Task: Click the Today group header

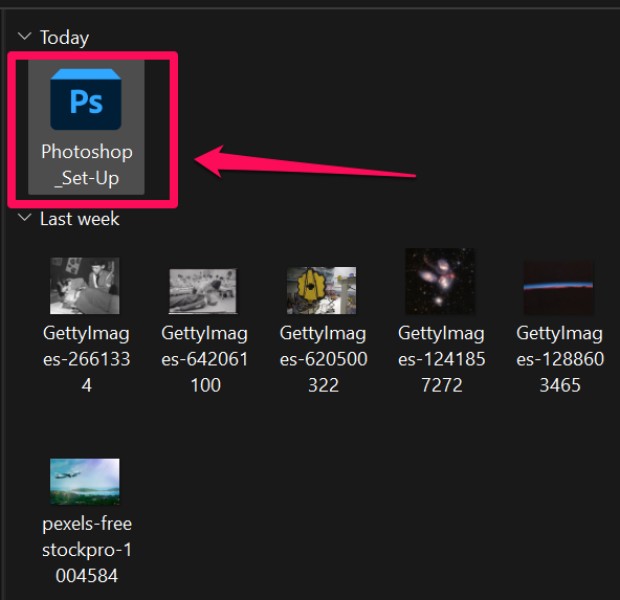Action: pyautogui.click(x=64, y=37)
